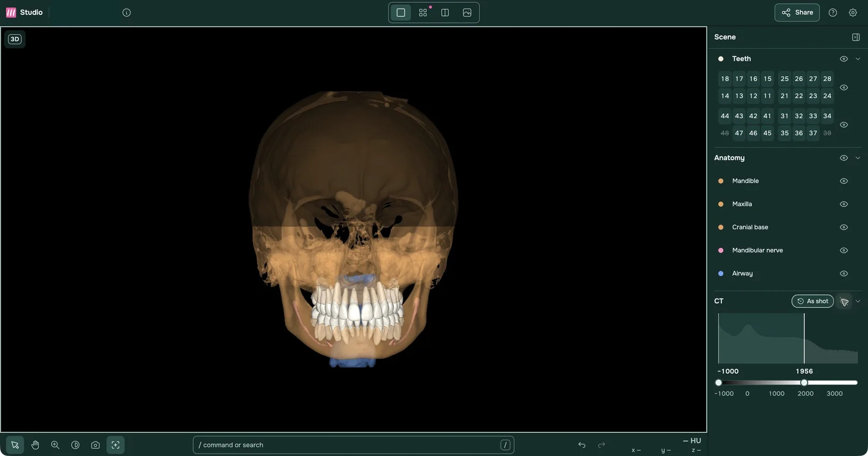Image resolution: width=868 pixels, height=456 pixels.
Task: Click the undo arrow
Action: point(582,445)
